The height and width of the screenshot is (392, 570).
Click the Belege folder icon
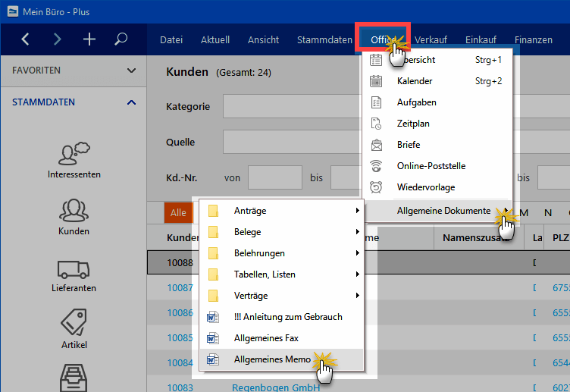tap(213, 232)
